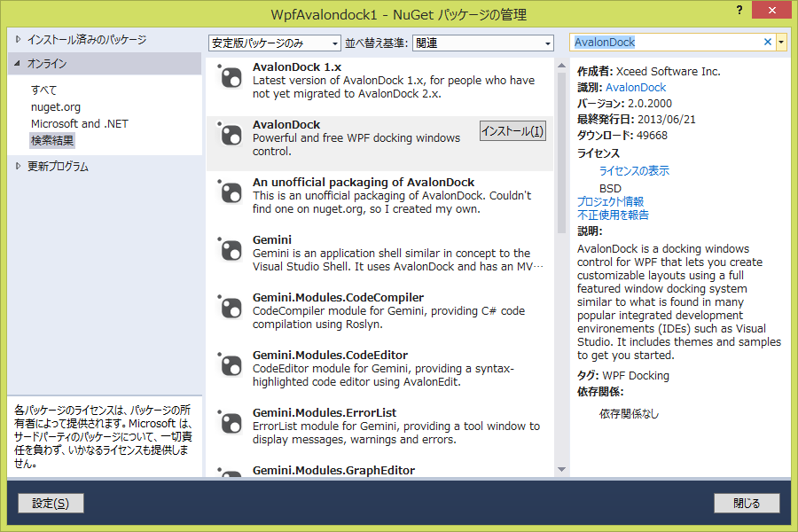Click the package list scroll down arrow
Image resolution: width=798 pixels, height=532 pixels.
[562, 469]
